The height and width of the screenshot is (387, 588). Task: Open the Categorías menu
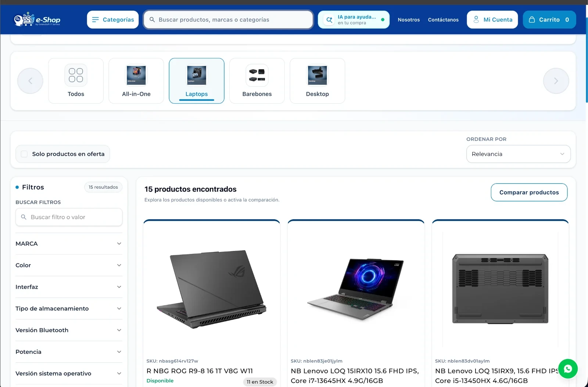(x=113, y=19)
